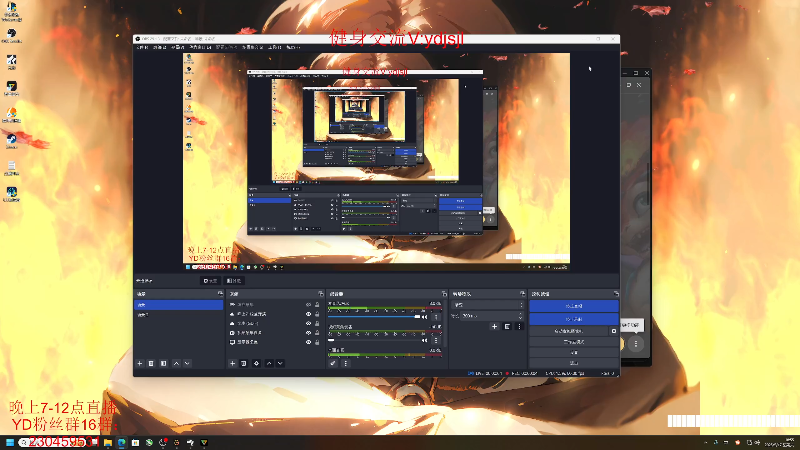800x450 pixels.
Task: Open the Help menu in OBS
Action: point(293,47)
